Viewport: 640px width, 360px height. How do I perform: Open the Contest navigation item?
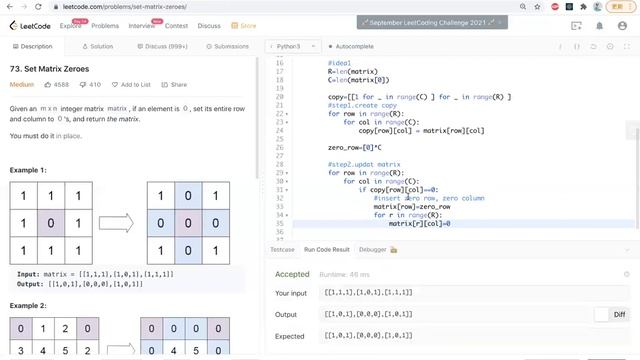click(x=176, y=26)
